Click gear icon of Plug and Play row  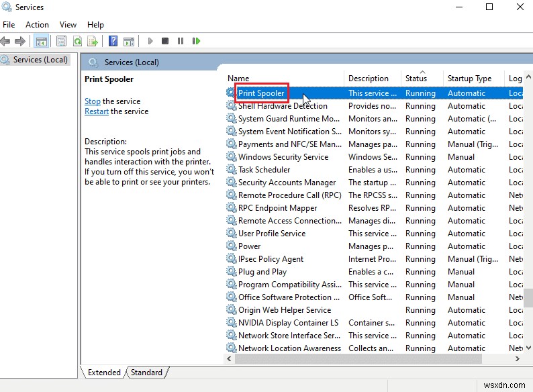click(x=231, y=271)
